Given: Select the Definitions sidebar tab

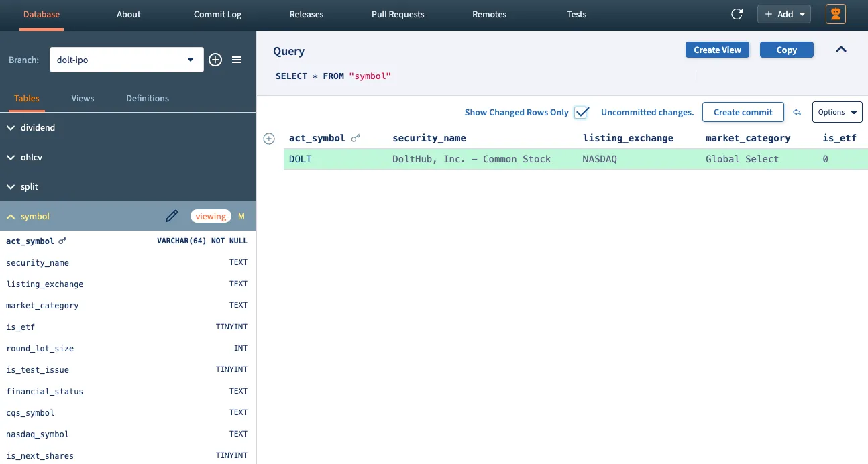Looking at the screenshot, I should click(x=148, y=98).
